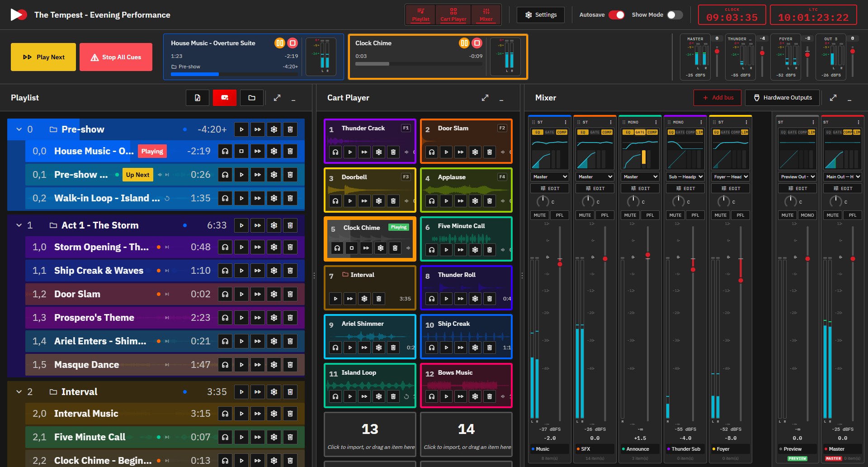Image resolution: width=868 pixels, height=467 pixels.
Task: Switch to the Playlist view tab
Action: tap(420, 14)
